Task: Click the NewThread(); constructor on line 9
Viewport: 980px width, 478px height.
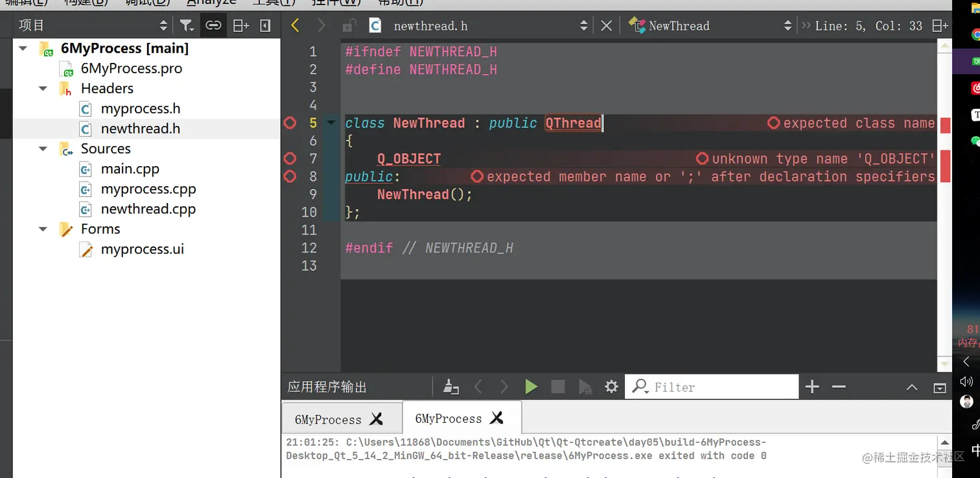Action: 425,195
